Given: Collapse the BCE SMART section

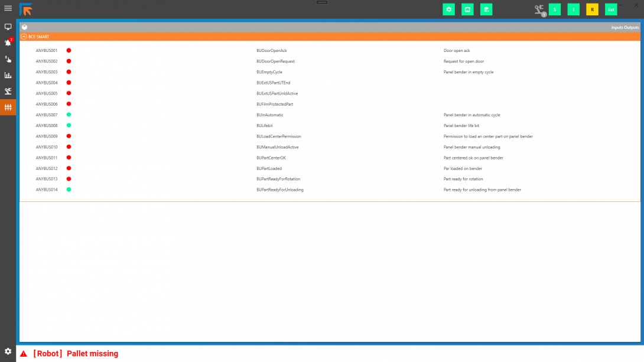Looking at the screenshot, I should pos(24,37).
